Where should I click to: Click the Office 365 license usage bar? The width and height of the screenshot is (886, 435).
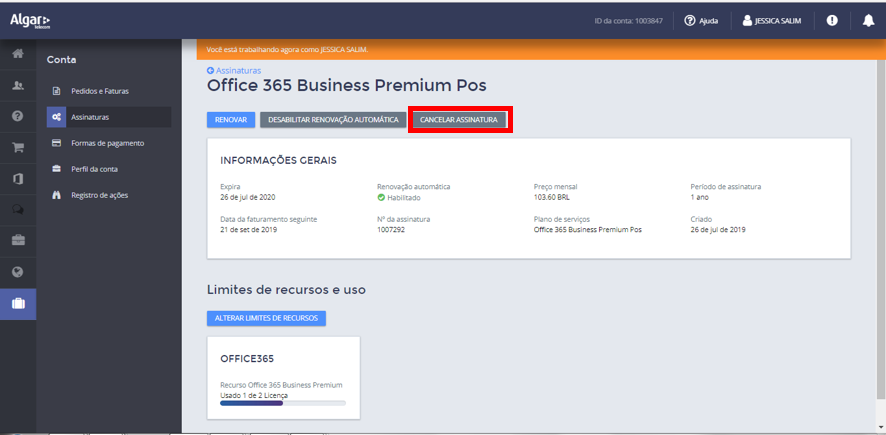(x=283, y=402)
